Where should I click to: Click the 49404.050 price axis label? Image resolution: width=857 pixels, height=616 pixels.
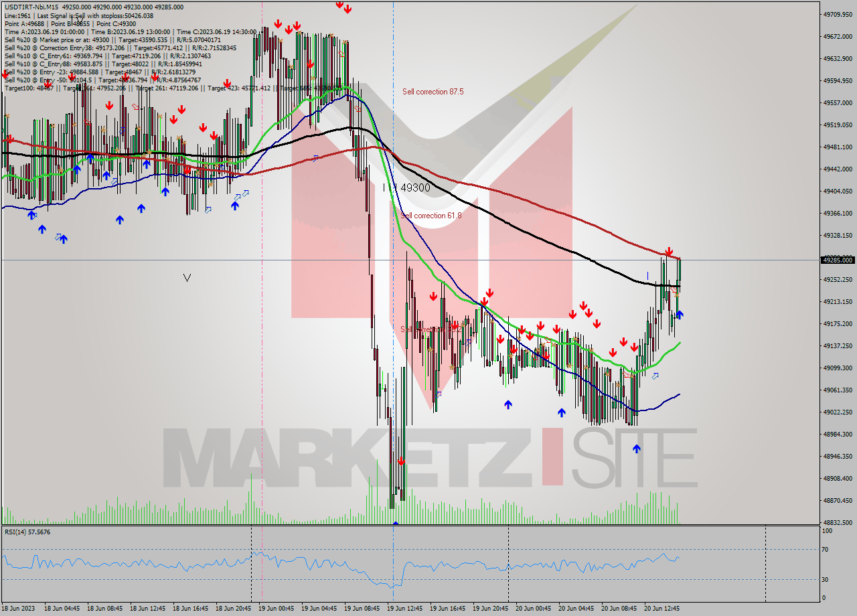pyautogui.click(x=836, y=191)
